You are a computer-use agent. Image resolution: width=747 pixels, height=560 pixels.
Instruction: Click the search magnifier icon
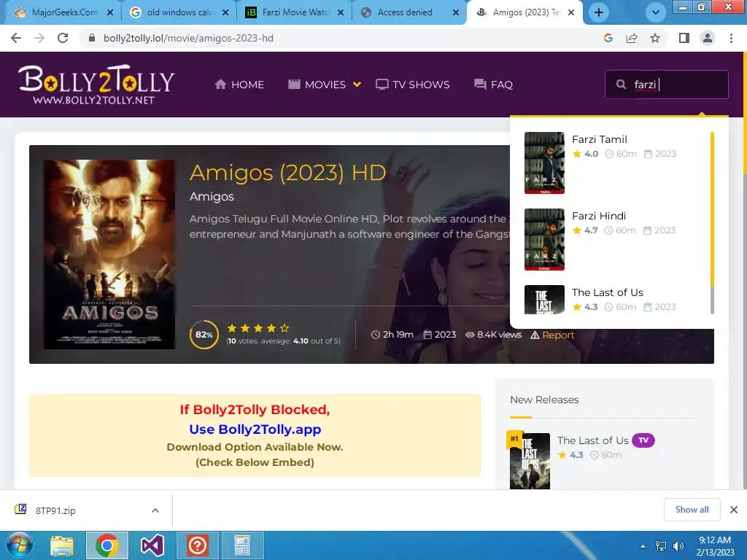(x=621, y=85)
